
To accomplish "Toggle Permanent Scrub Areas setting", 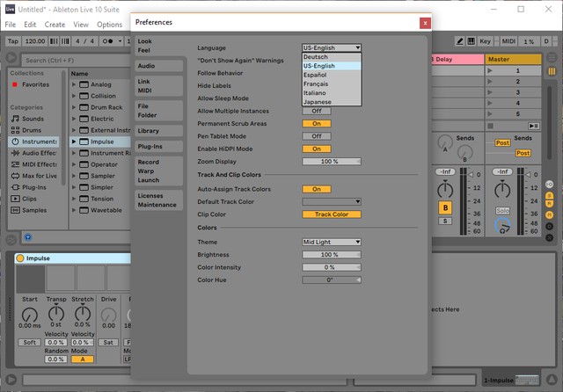I will 317,124.
